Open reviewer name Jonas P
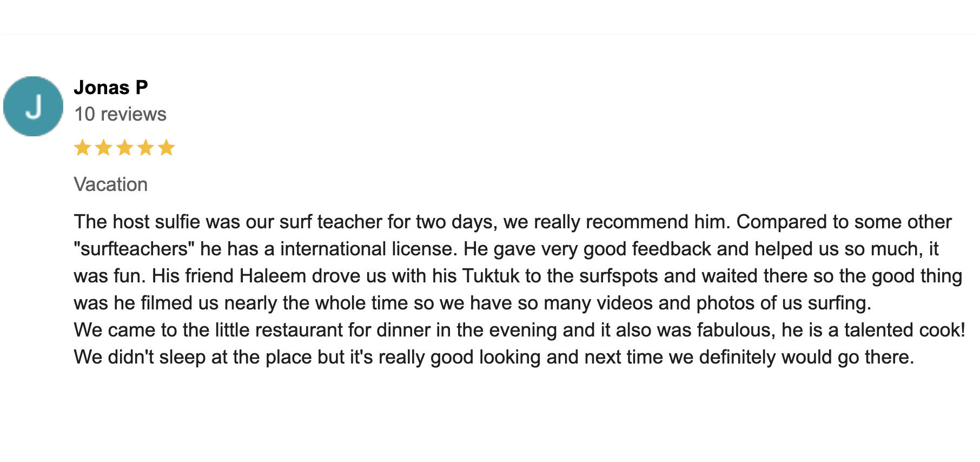Image resolution: width=980 pixels, height=462 pixels. pos(111,88)
